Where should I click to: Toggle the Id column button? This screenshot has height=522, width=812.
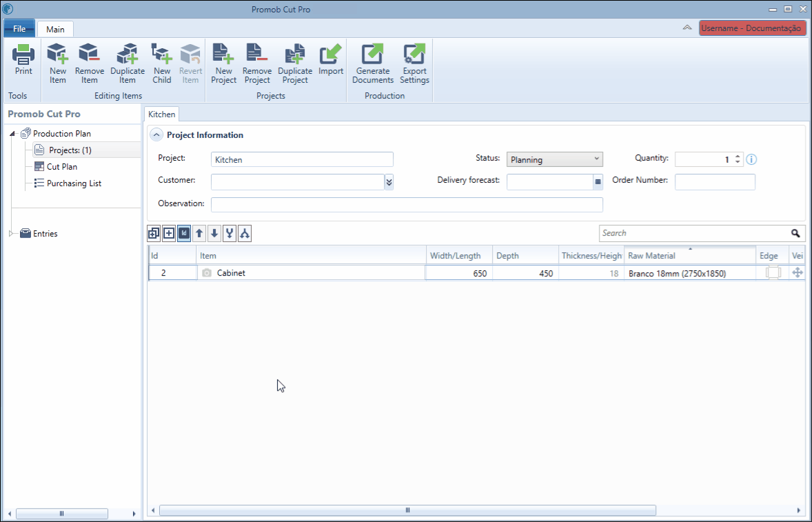click(184, 234)
